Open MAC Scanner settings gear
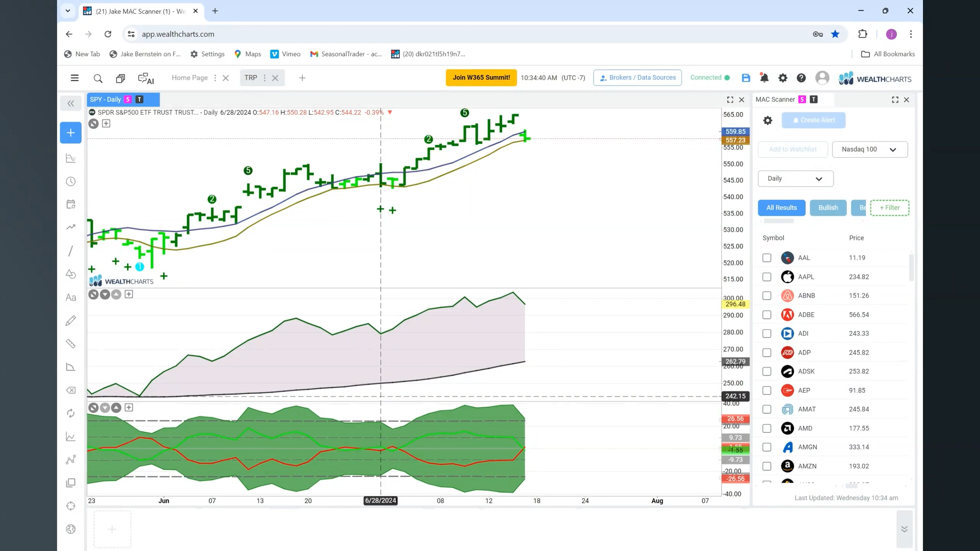 [x=768, y=120]
